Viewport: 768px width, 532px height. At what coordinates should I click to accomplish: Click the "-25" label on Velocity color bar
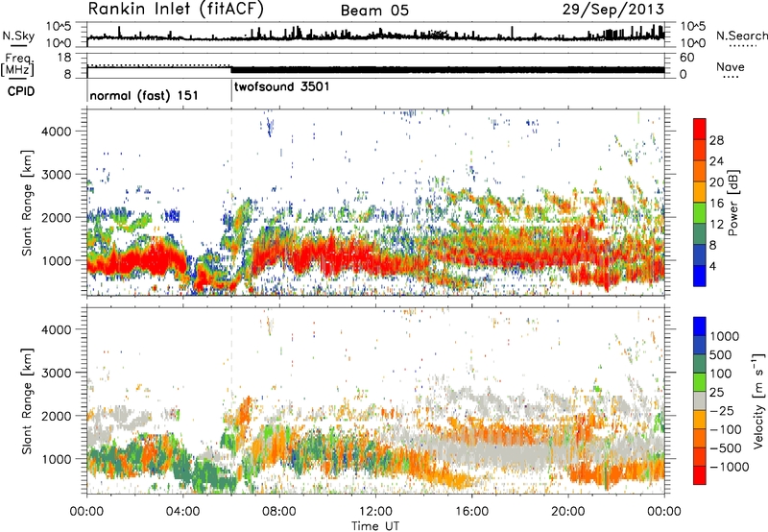click(x=723, y=411)
